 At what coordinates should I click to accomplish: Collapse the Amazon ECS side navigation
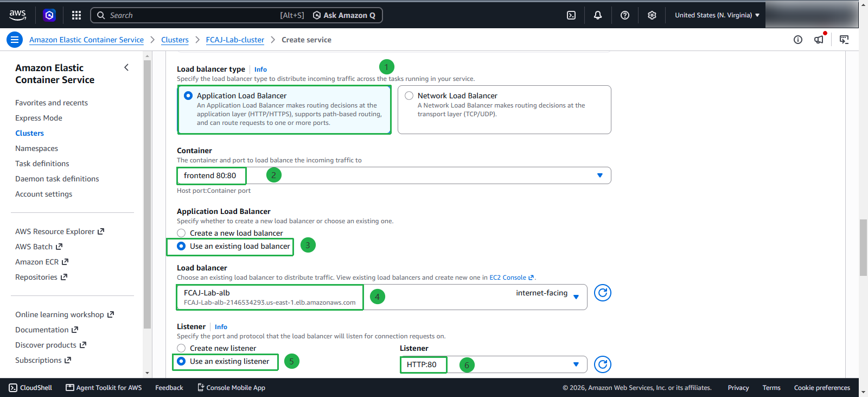[x=126, y=67]
